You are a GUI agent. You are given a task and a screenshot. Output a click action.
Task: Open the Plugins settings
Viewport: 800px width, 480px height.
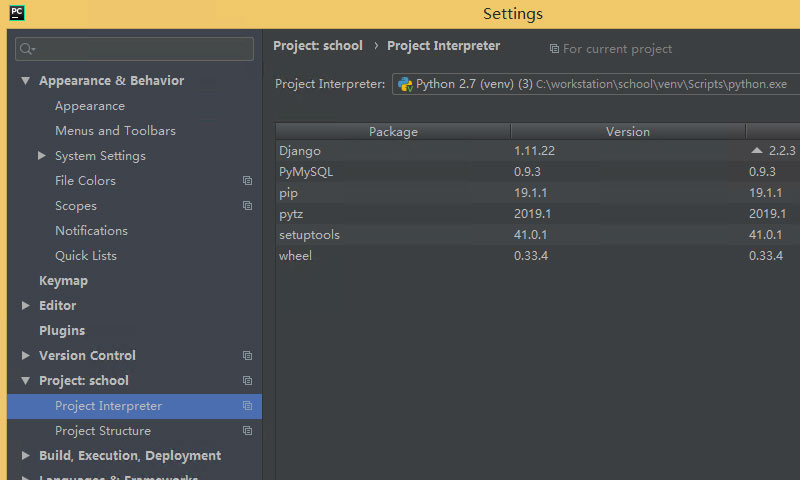(x=62, y=331)
